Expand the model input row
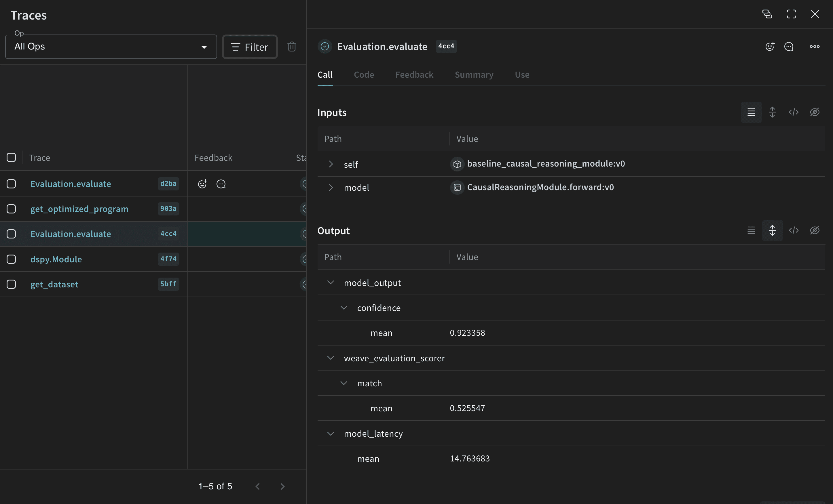The image size is (833, 504). tap(331, 188)
